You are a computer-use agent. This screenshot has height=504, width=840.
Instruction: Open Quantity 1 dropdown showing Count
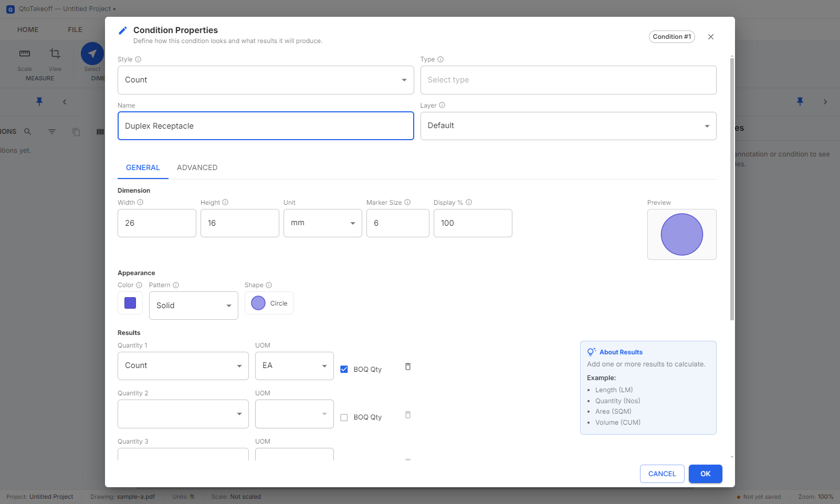pos(183,366)
